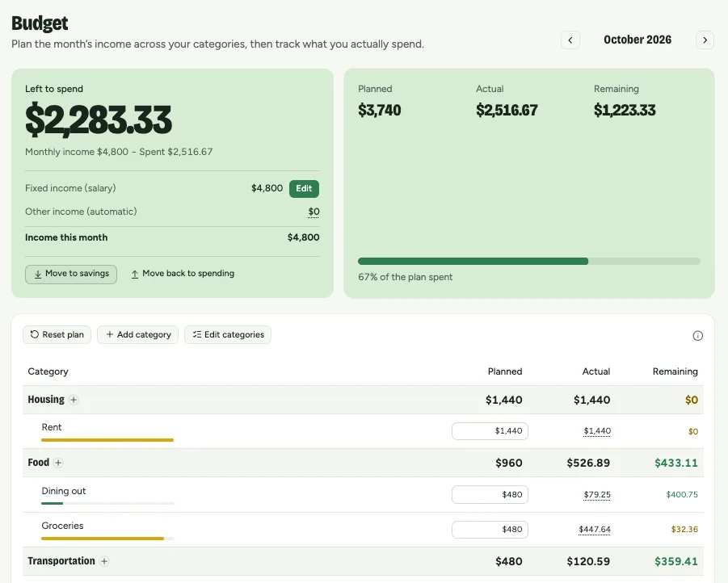Edit the fixed income salary
Image resolution: width=728 pixels, height=583 pixels.
(x=304, y=188)
